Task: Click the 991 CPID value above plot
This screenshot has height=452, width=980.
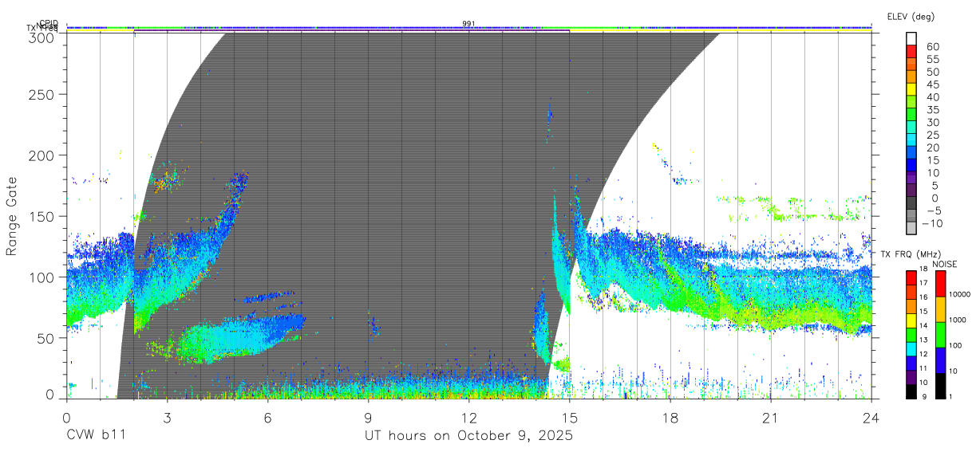Action: point(468,24)
